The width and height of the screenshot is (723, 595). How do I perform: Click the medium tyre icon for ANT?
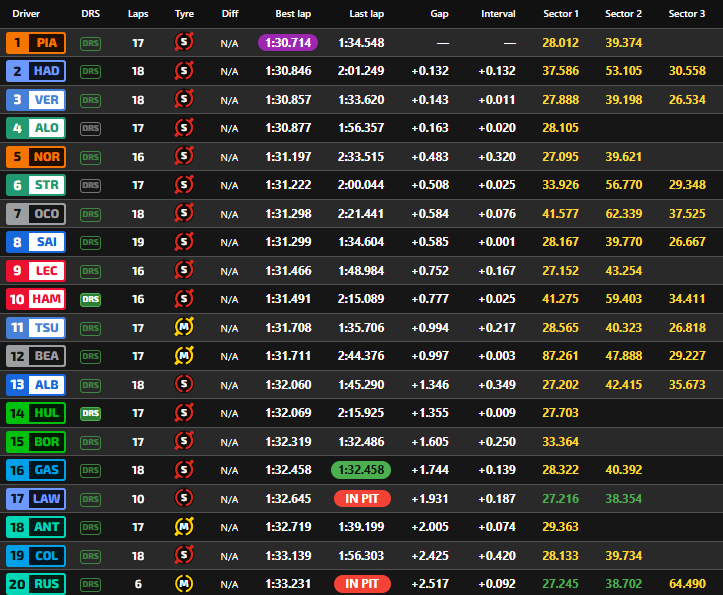(184, 526)
